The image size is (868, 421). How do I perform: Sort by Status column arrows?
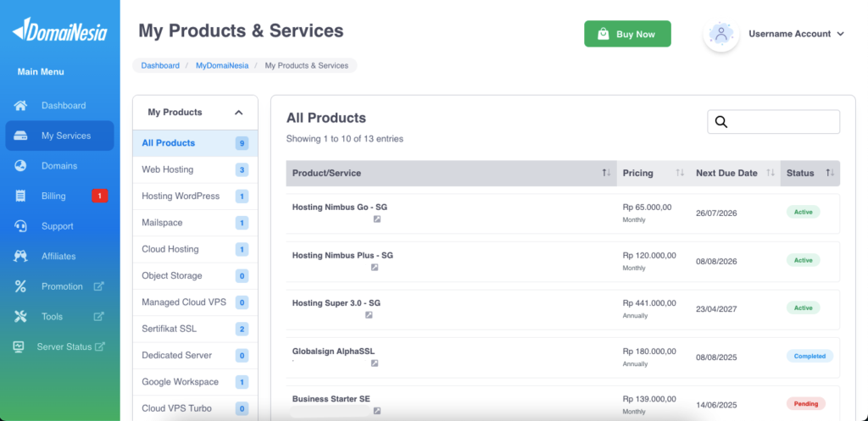coord(830,173)
